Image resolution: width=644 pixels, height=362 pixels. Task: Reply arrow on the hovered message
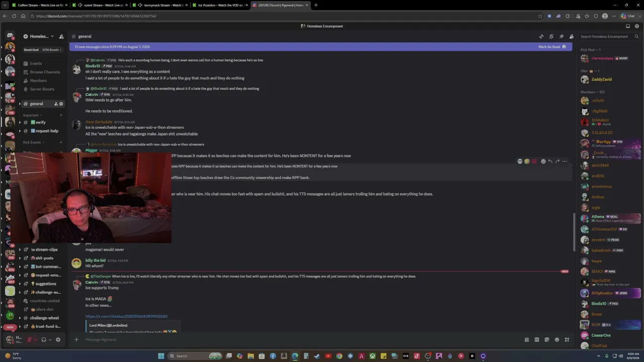tap(550, 161)
